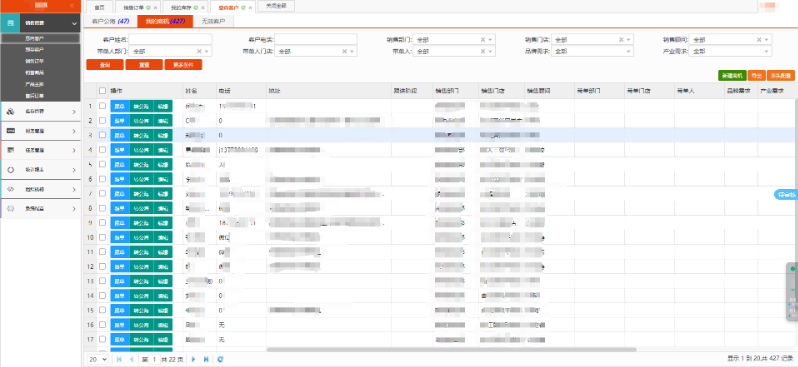Collapse the expanded dark sidebar menu via its chevron
Image resolution: width=798 pixels, height=367 pixels.
pos(75,23)
